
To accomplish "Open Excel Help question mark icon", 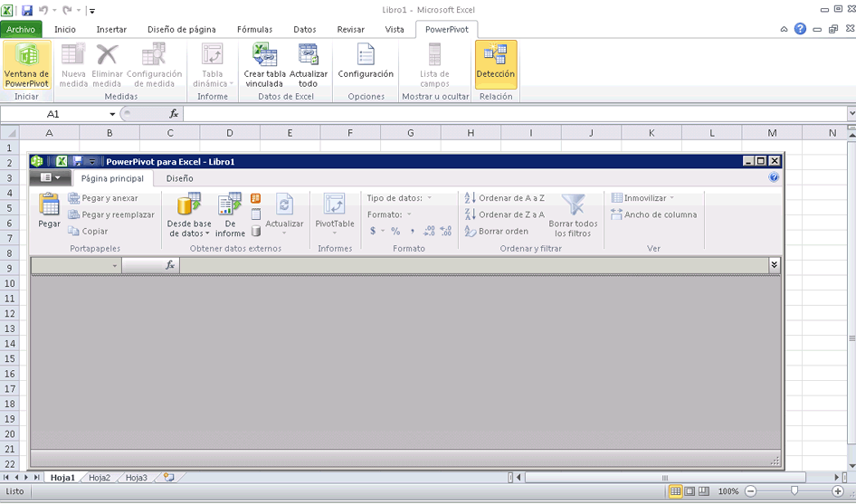I will [x=800, y=29].
